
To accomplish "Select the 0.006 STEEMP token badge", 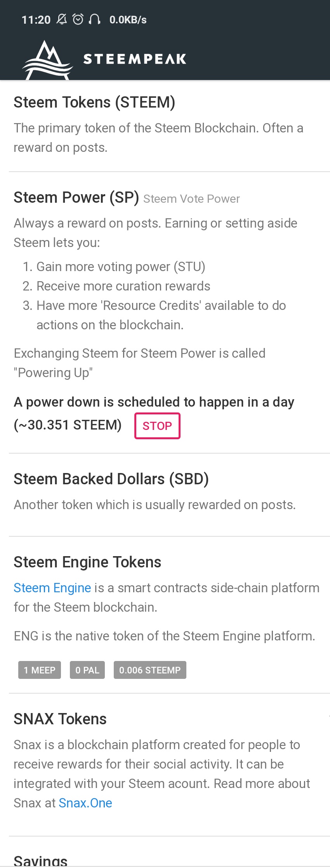I will [150, 670].
